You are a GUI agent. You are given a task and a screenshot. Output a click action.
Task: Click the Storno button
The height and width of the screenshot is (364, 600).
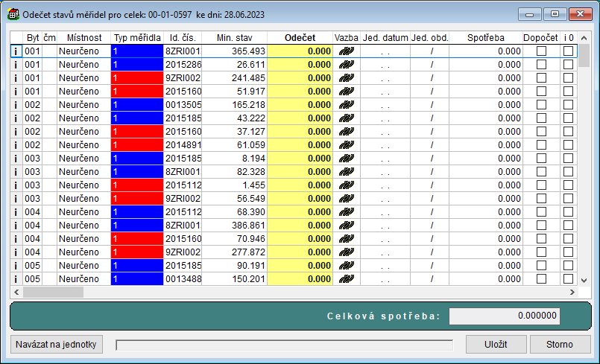[560, 344]
